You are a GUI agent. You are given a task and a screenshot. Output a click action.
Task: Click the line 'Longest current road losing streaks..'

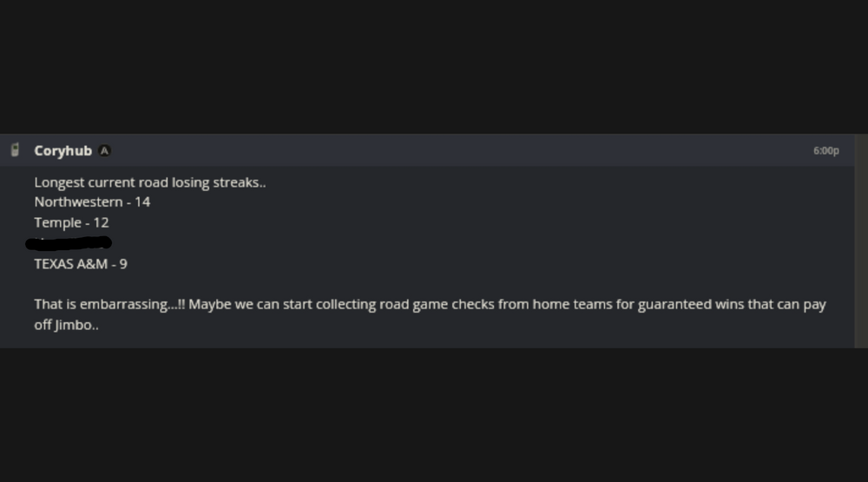(x=150, y=182)
